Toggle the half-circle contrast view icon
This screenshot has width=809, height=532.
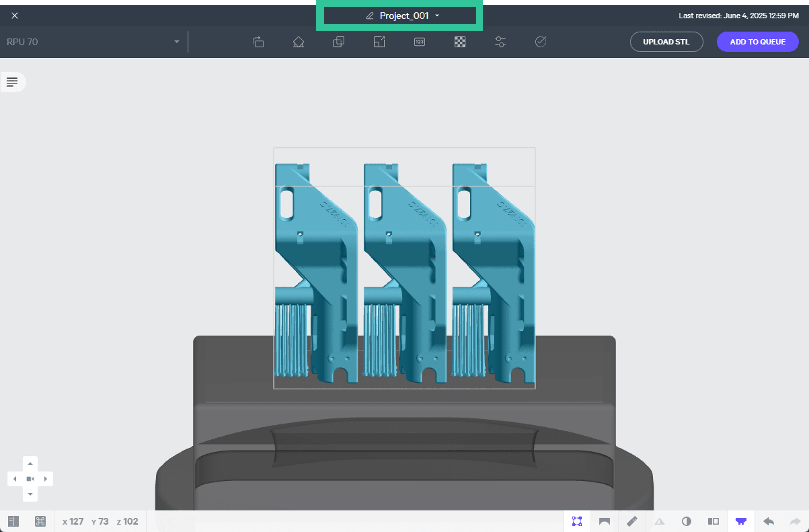pyautogui.click(x=686, y=521)
